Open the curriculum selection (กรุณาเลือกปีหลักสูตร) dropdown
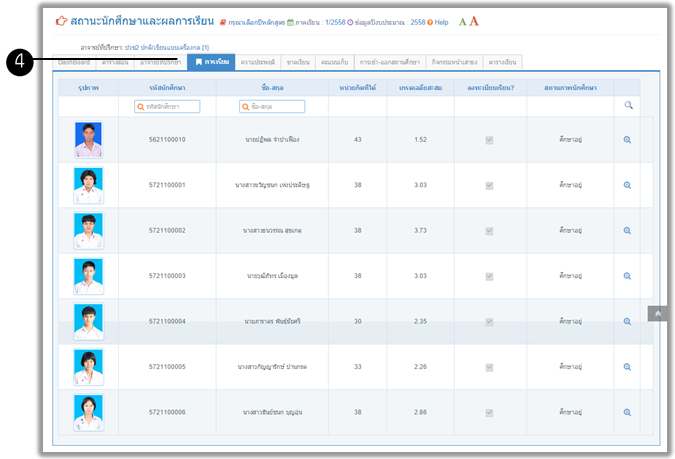Image resolution: width=675 pixels, height=459 pixels. [x=253, y=22]
